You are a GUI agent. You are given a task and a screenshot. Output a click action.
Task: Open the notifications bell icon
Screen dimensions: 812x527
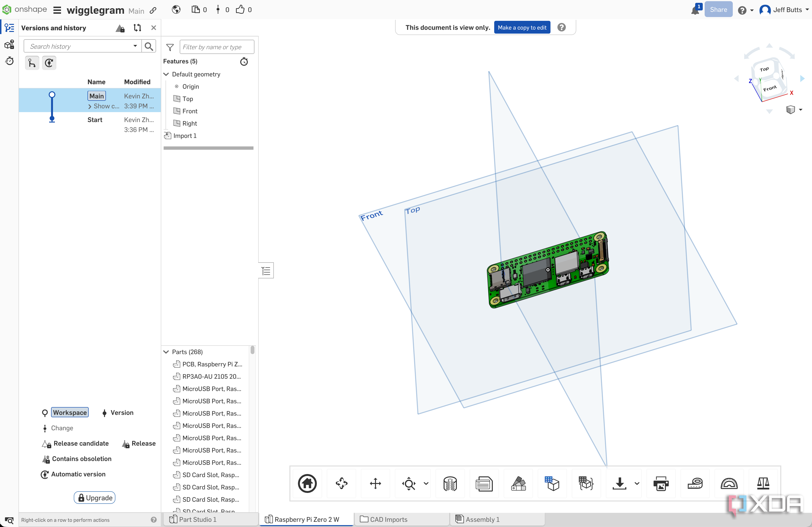click(x=695, y=10)
